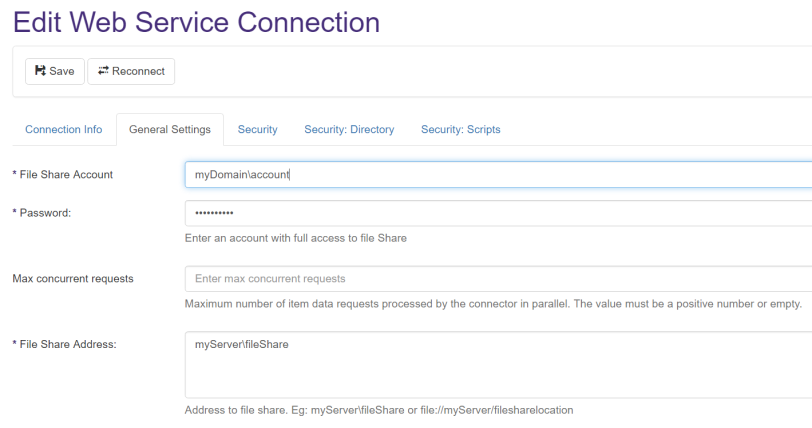Switch to the Connection Info tab
812x428 pixels.
click(x=64, y=130)
